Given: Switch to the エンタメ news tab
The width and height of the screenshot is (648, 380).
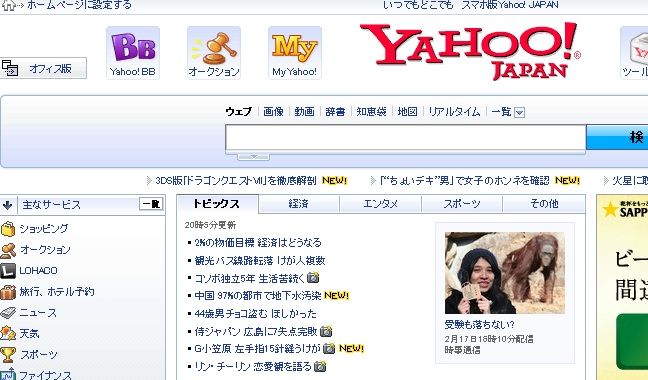Looking at the screenshot, I should click(x=380, y=204).
